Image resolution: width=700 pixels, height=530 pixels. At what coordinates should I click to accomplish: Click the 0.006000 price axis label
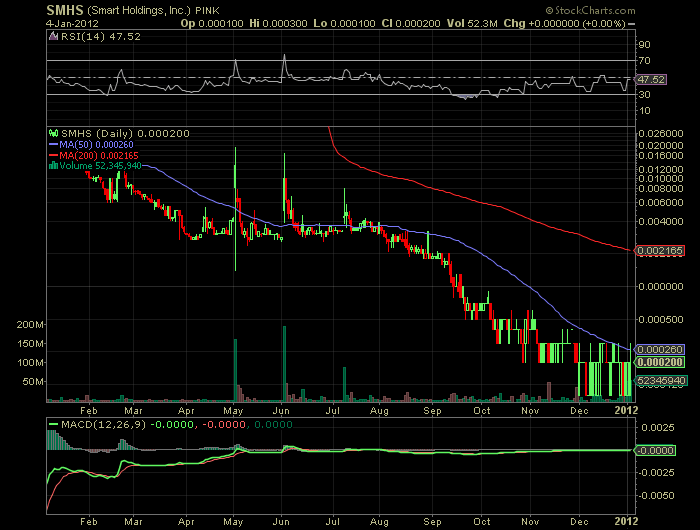click(x=661, y=202)
